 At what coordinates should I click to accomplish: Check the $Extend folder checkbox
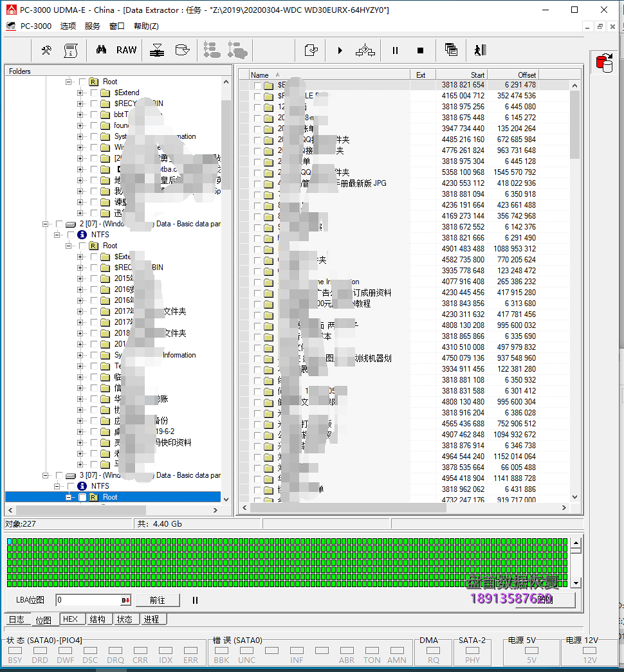click(x=94, y=93)
